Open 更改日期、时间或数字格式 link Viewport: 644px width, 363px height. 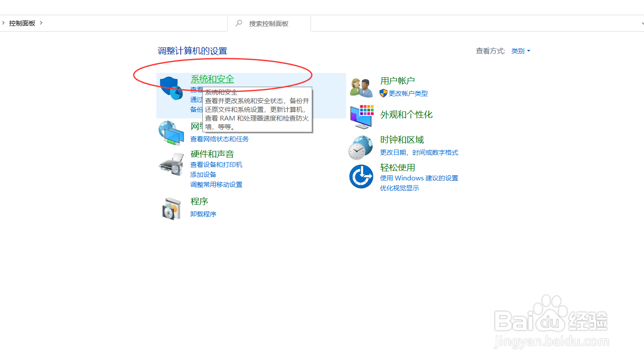pyautogui.click(x=419, y=152)
